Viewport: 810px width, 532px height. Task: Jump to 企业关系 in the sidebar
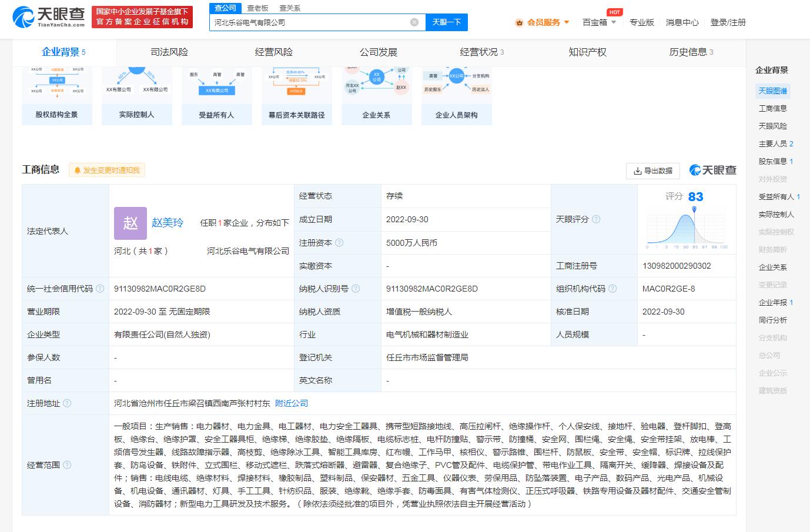(x=772, y=267)
